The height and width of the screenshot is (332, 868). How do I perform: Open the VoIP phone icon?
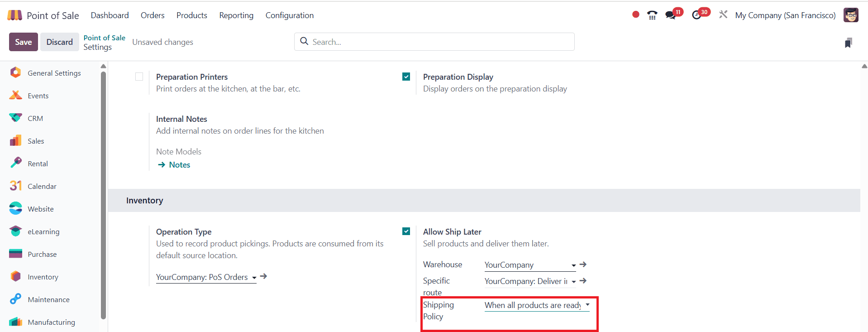(x=652, y=15)
